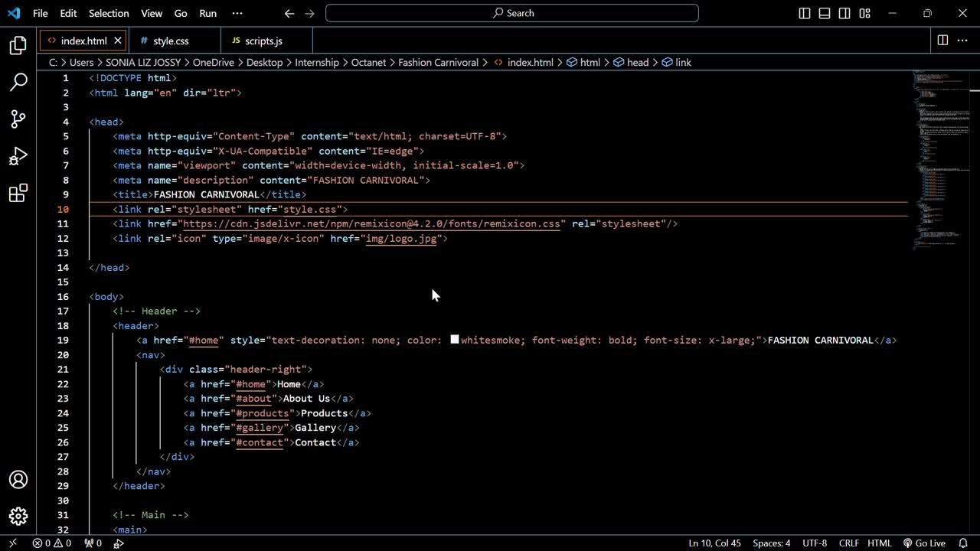980x551 pixels.
Task: Open the Selection menu
Action: 109,13
